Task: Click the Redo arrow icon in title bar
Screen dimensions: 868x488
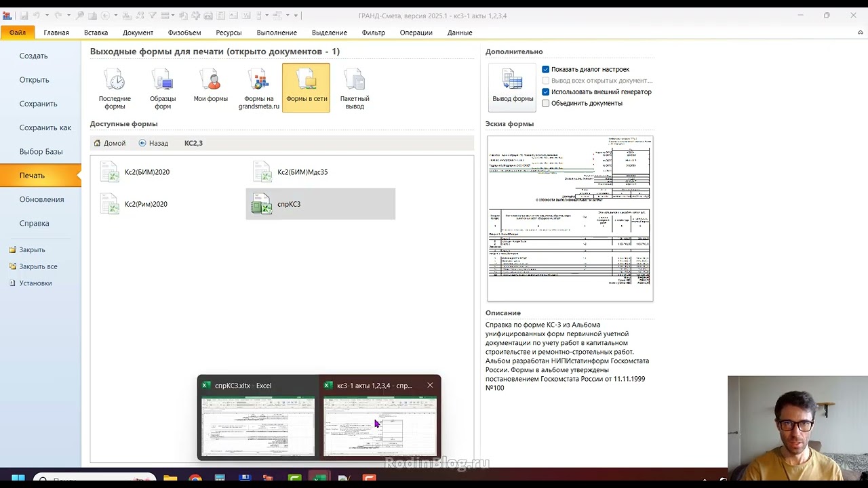Action: coord(58,16)
